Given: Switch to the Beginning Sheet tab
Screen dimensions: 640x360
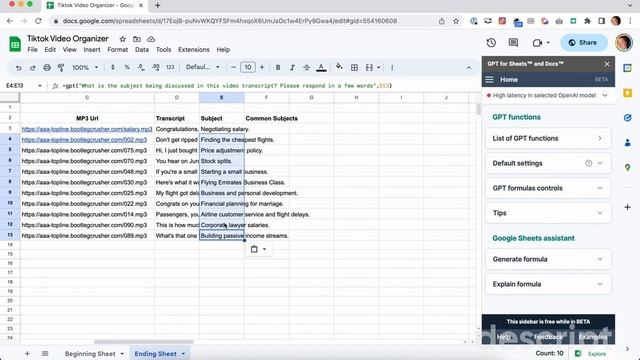Looking at the screenshot, I should (x=90, y=354).
